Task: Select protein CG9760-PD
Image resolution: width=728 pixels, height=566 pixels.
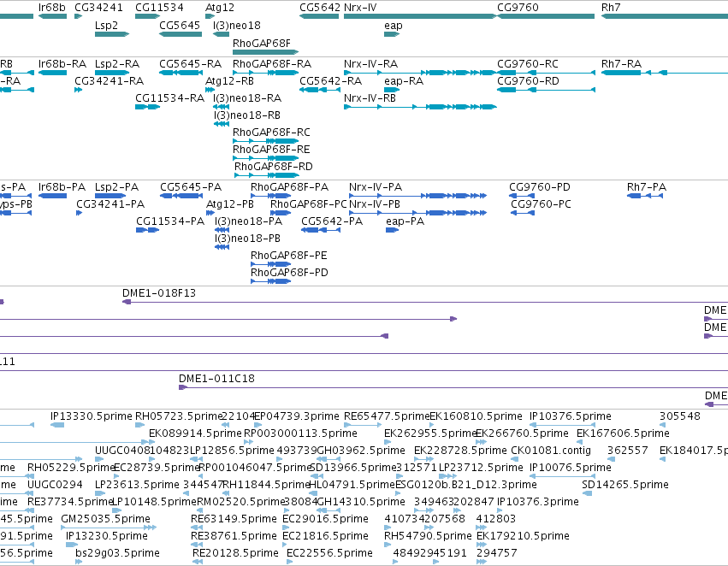Action: pos(540,187)
